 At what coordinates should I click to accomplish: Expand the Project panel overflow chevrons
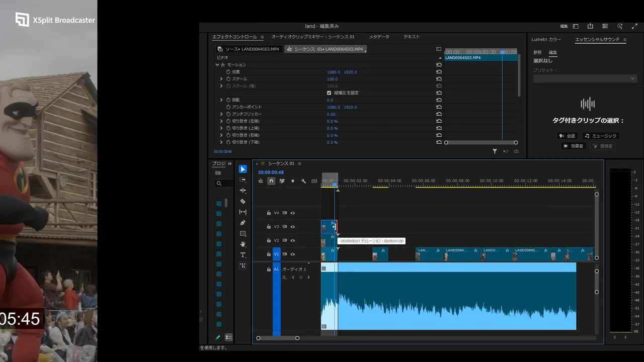(230, 163)
